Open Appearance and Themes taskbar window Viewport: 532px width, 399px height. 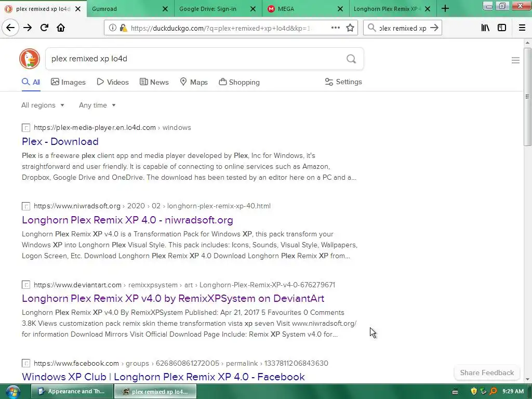tap(72, 392)
